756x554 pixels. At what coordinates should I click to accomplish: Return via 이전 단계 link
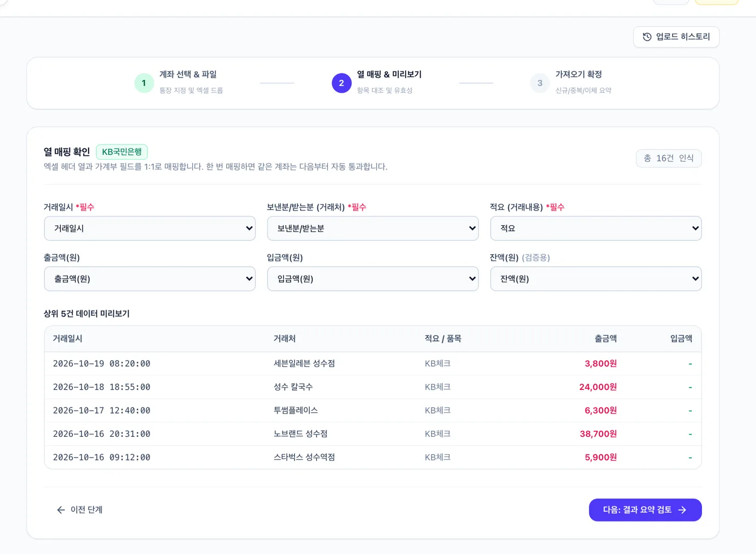coord(79,510)
